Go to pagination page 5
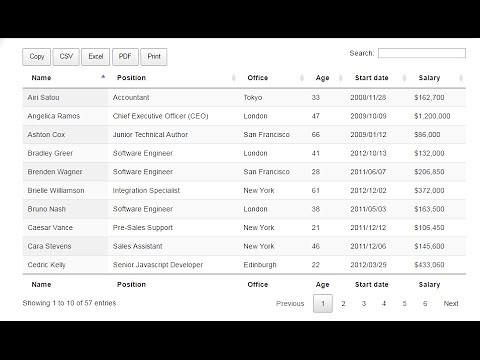Screen dimensions: 480x360 (404, 303)
